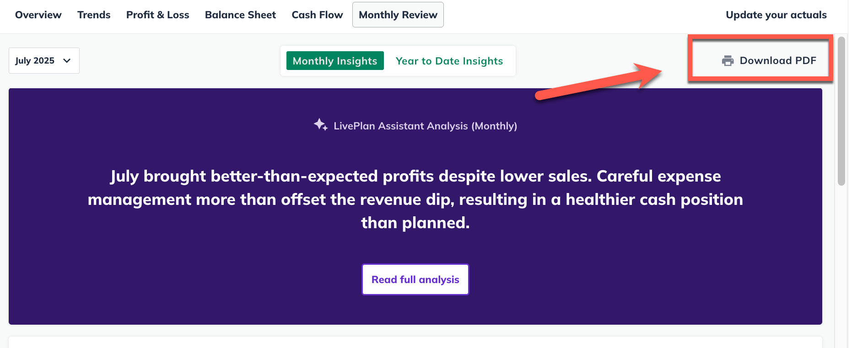The image size is (868, 348).
Task: Click the Update your actuals link
Action: point(776,15)
